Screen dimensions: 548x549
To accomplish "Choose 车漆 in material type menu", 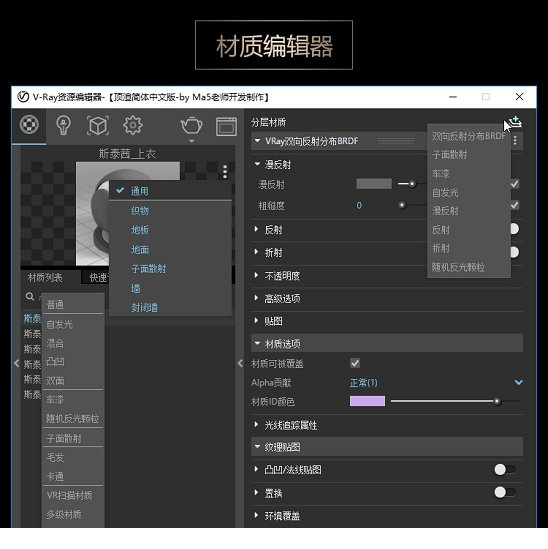I will click(x=55, y=399).
